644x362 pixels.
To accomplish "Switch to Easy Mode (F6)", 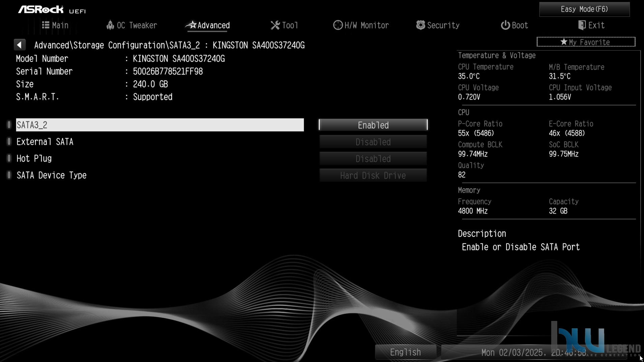I will click(x=584, y=9).
